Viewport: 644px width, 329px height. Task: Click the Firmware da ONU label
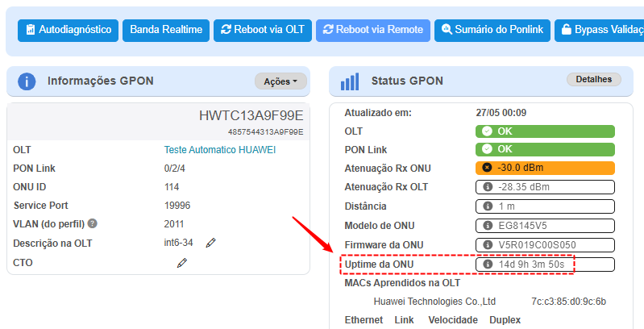(384, 245)
